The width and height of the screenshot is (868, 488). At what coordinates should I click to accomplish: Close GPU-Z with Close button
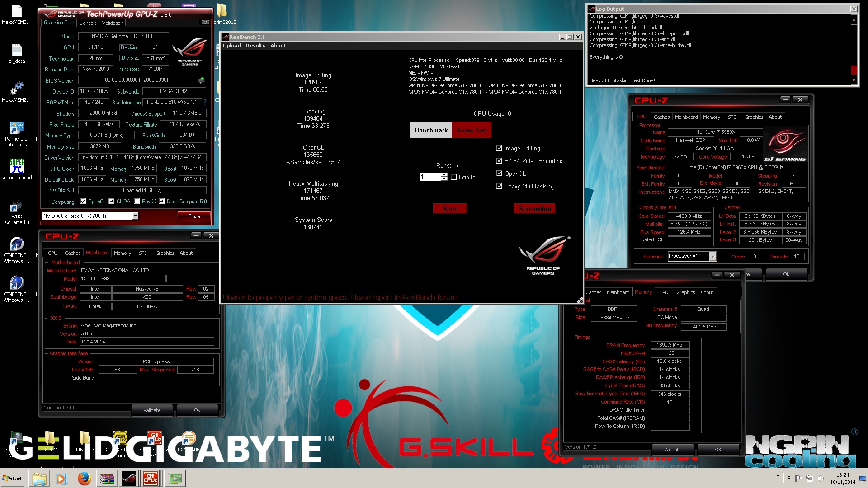(x=193, y=216)
